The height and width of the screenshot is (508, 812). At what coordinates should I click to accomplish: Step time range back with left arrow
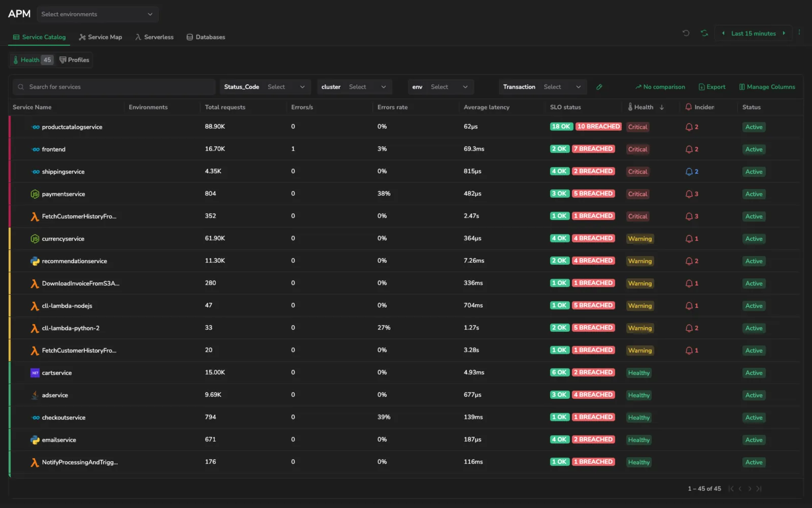click(x=723, y=34)
